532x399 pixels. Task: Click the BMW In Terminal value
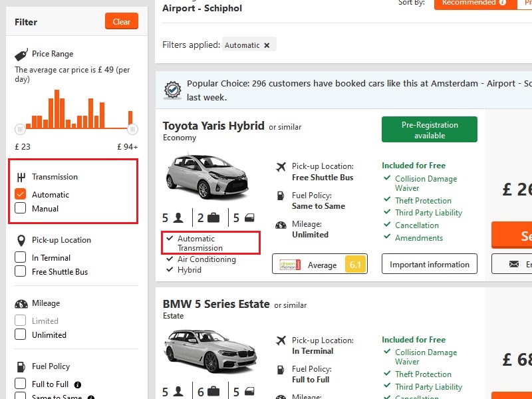[313, 351]
